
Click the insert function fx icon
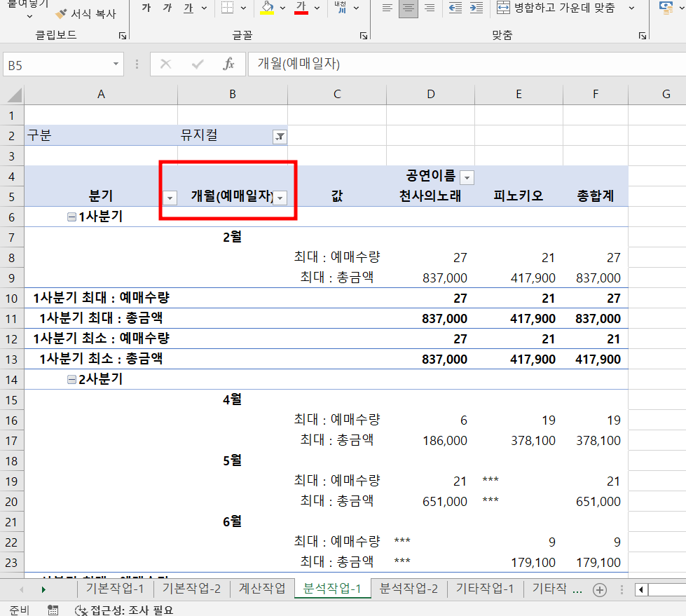228,64
